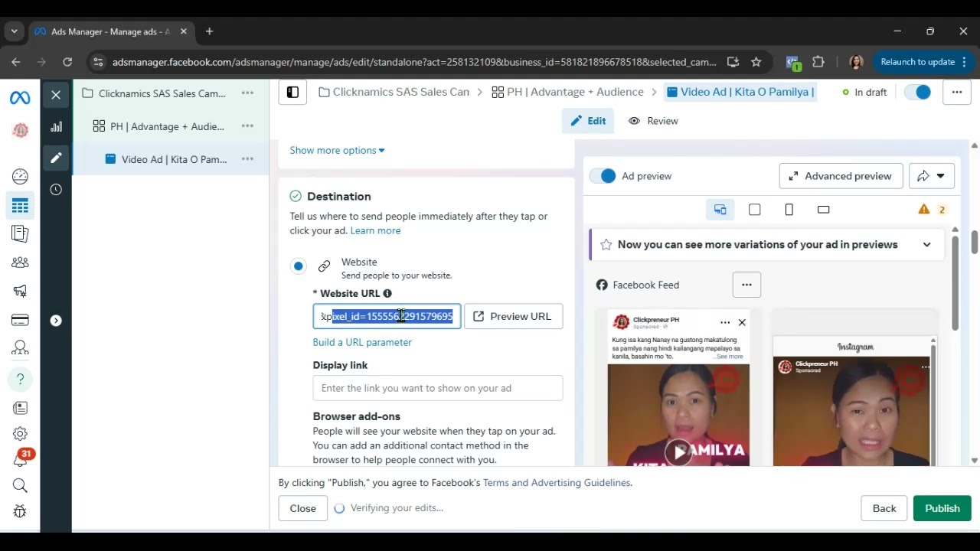Open the Events Manager icon
Screen dimensions: 980x551
point(20,349)
